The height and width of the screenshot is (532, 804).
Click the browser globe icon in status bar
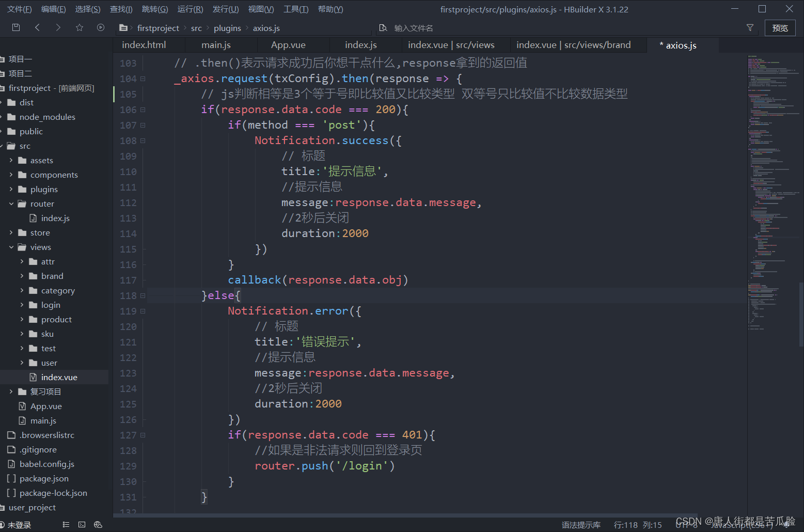(x=98, y=524)
